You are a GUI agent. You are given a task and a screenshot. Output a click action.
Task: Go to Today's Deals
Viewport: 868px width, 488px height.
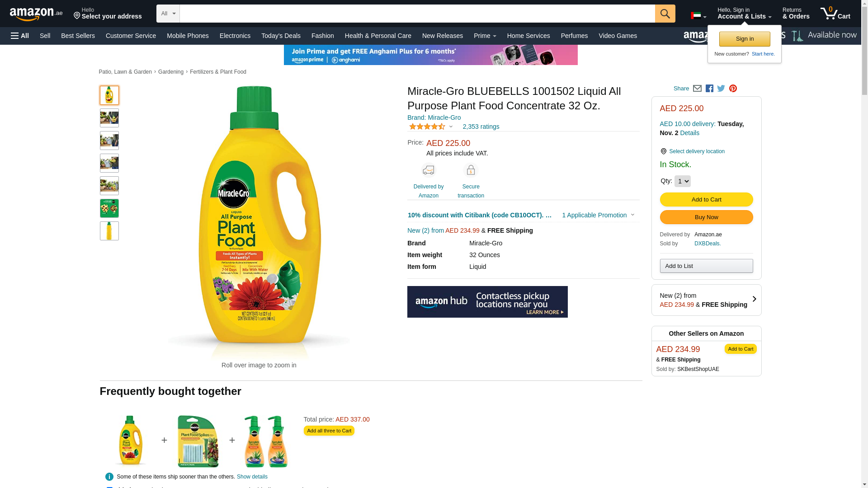281,36
